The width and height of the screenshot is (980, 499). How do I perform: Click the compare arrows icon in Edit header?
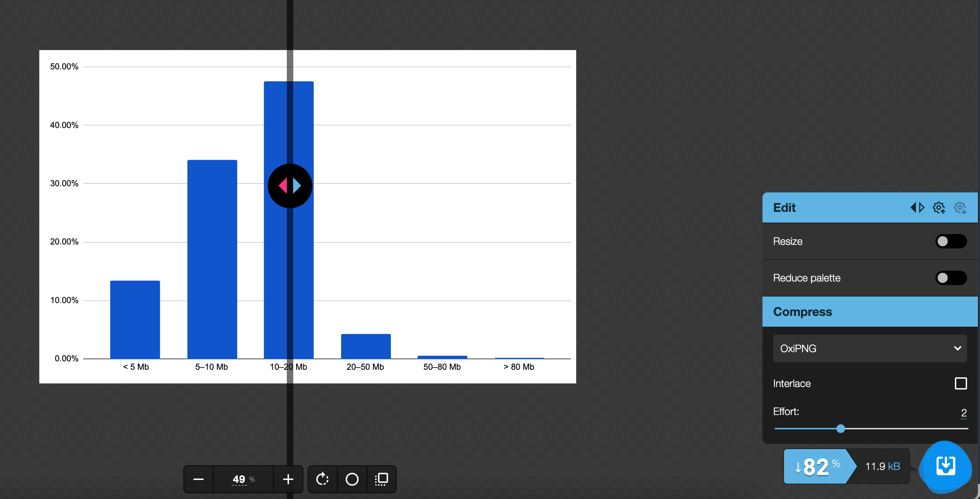917,207
